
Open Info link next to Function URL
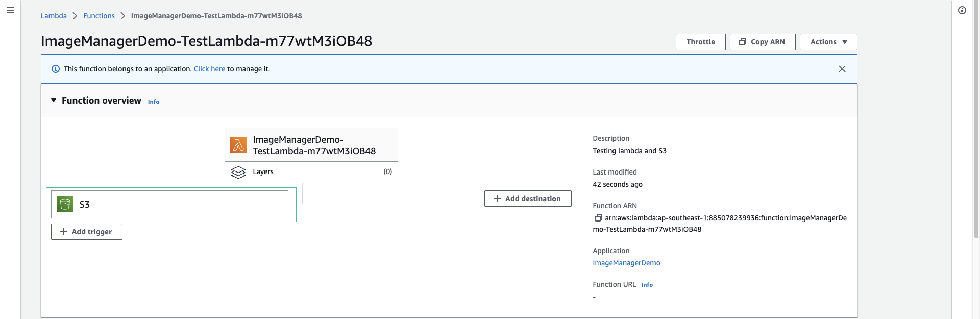(647, 285)
